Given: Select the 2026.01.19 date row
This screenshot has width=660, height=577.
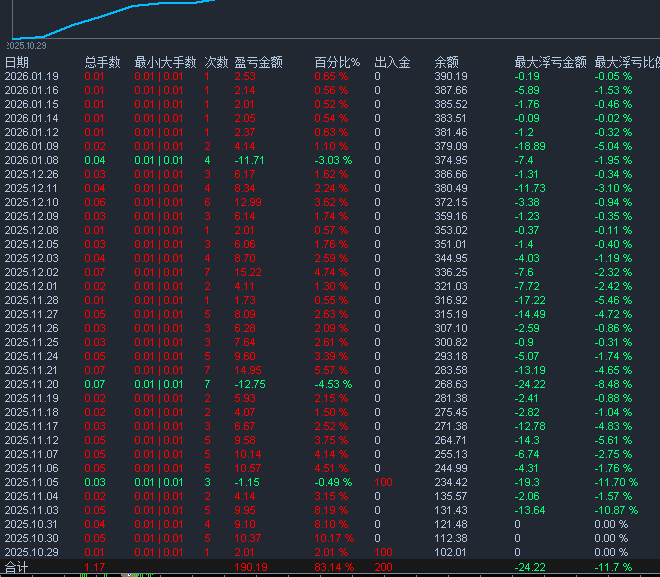Looking at the screenshot, I should (32, 76).
